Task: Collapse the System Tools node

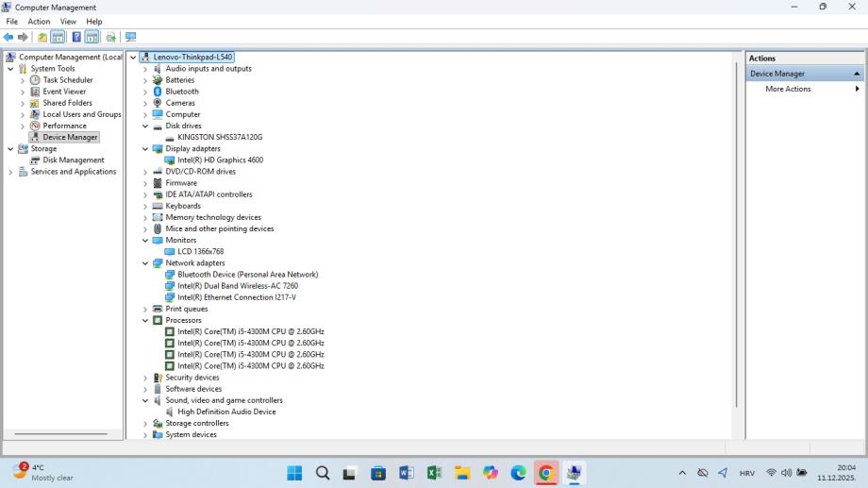Action: (10, 69)
